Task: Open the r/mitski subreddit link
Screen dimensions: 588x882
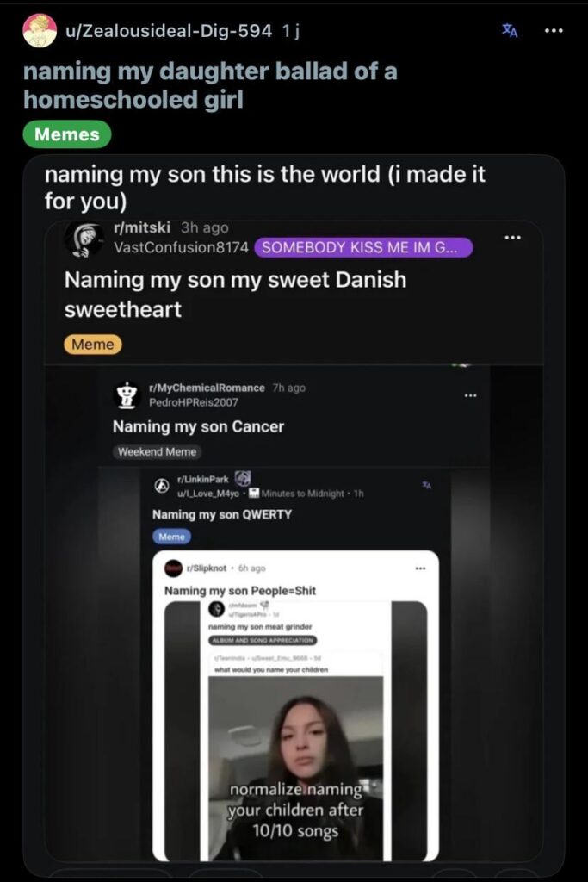Action: tap(143, 227)
